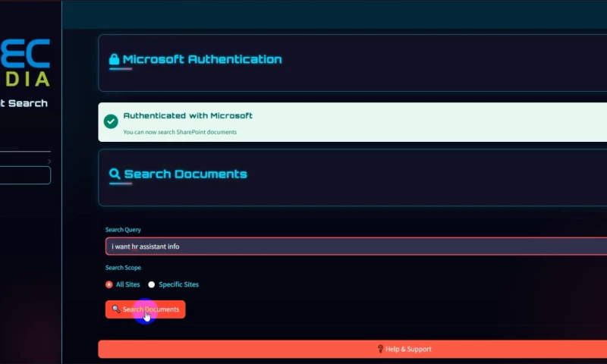Viewport: 607px width, 364px height.
Task: Click 'You can now search SharePoint documents' message
Action: pos(180,132)
